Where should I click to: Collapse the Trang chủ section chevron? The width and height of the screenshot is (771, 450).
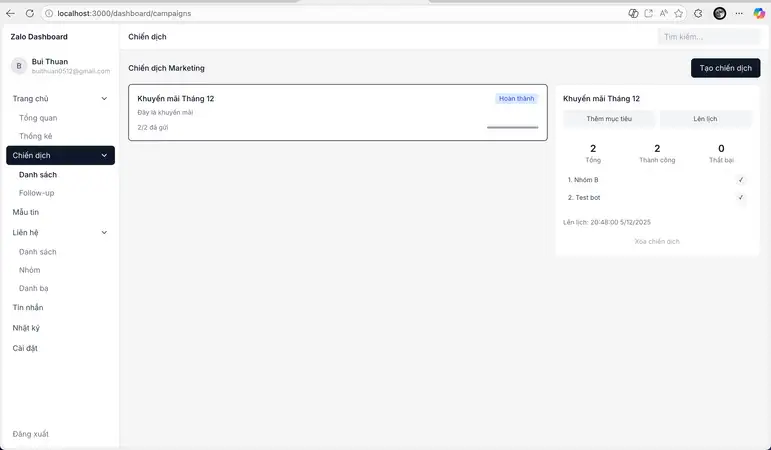click(104, 99)
